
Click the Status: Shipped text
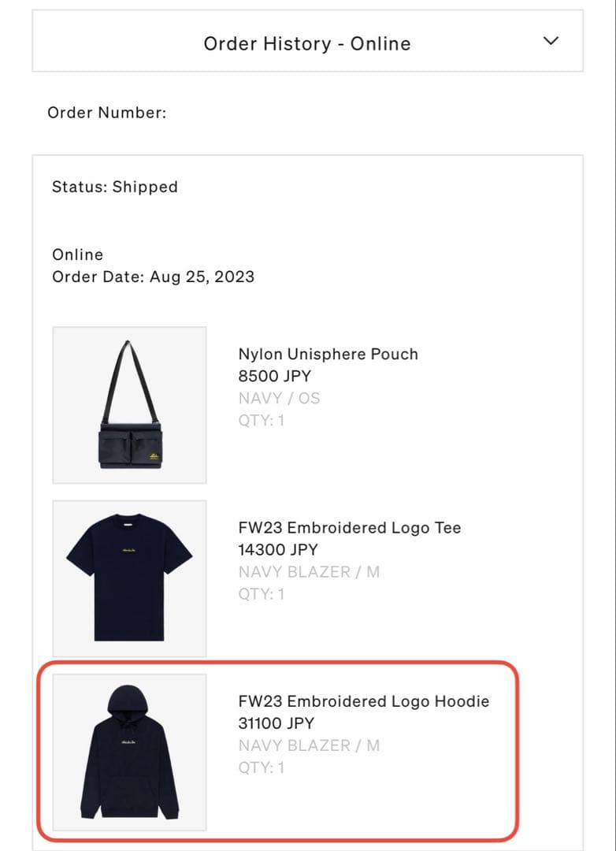point(115,187)
